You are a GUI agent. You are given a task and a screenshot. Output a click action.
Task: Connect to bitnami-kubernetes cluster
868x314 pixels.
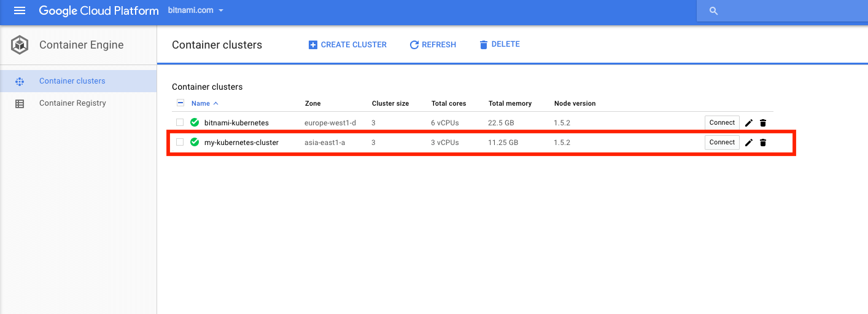(x=722, y=122)
